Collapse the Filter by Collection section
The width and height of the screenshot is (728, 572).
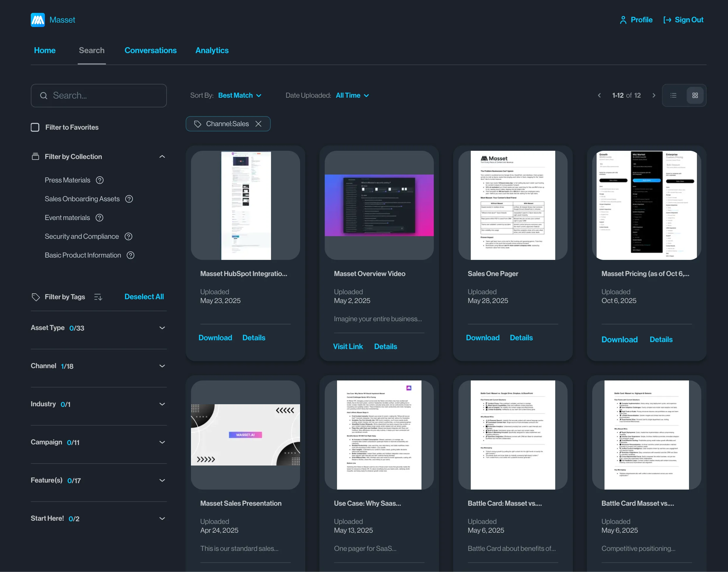pyautogui.click(x=162, y=157)
